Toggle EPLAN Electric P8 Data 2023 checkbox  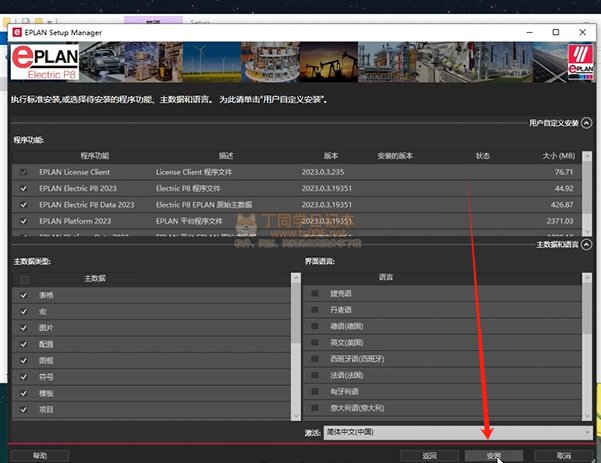(24, 204)
